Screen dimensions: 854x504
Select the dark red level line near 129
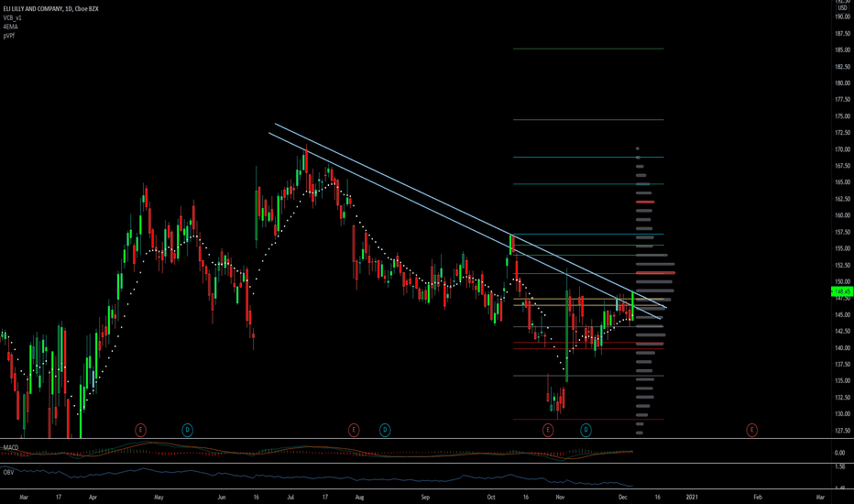tap(588, 419)
